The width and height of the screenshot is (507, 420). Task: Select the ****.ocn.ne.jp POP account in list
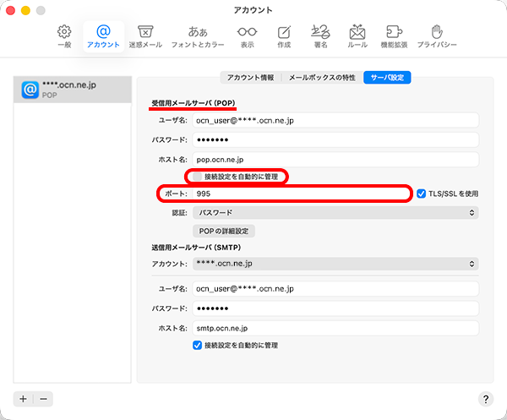[x=73, y=90]
